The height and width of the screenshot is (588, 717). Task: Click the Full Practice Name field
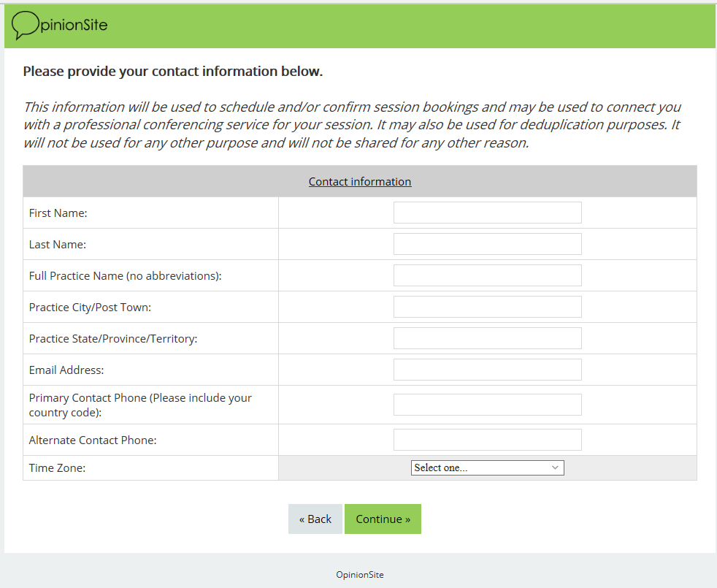[487, 275]
